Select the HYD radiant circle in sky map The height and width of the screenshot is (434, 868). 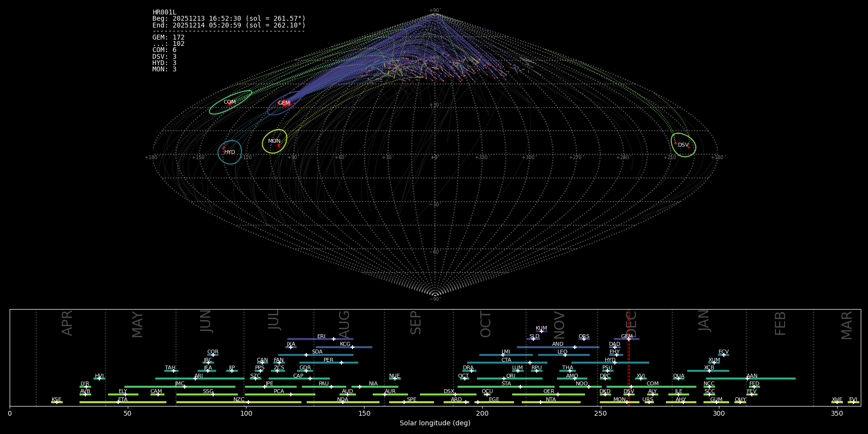pyautogui.click(x=230, y=152)
